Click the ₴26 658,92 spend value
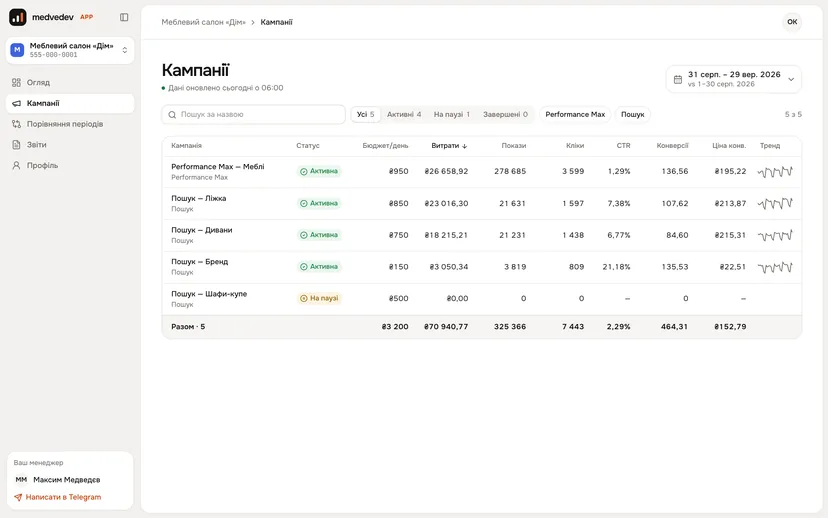The width and height of the screenshot is (828, 518). pyautogui.click(x=446, y=172)
